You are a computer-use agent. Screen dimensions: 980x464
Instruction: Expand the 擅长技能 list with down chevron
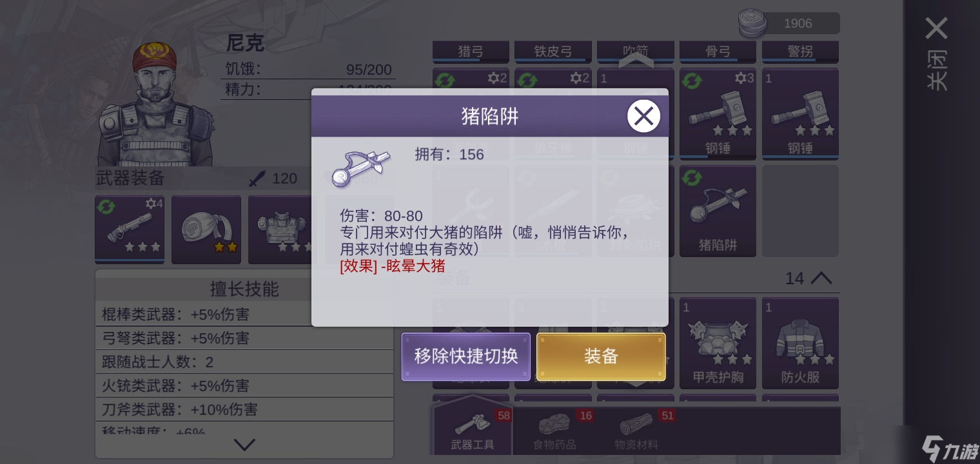244,444
